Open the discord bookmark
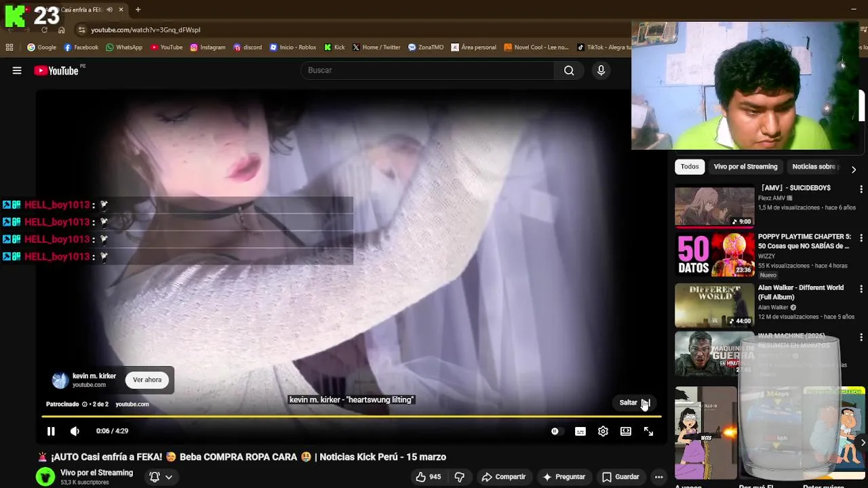The image size is (868, 488). (x=248, y=47)
